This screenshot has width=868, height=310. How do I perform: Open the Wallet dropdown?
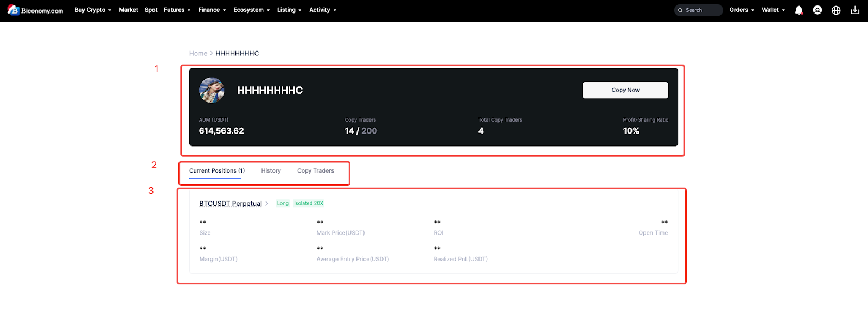click(x=774, y=10)
